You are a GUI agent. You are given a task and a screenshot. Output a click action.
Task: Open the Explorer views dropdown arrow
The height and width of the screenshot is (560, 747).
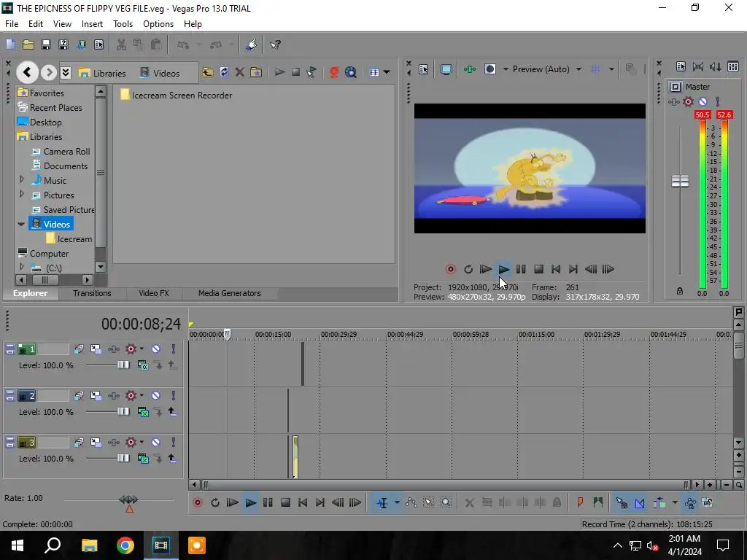(387, 72)
